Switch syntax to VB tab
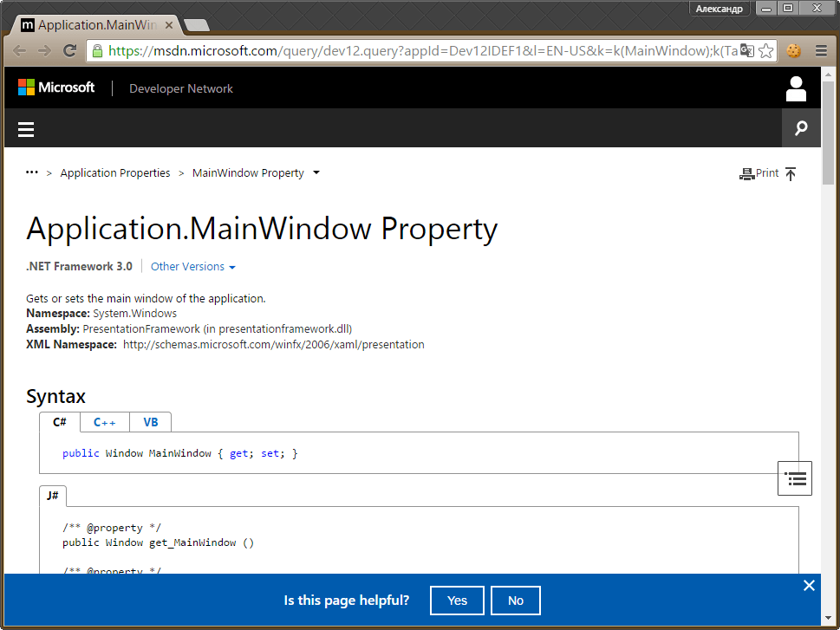The image size is (840, 630). point(151,422)
